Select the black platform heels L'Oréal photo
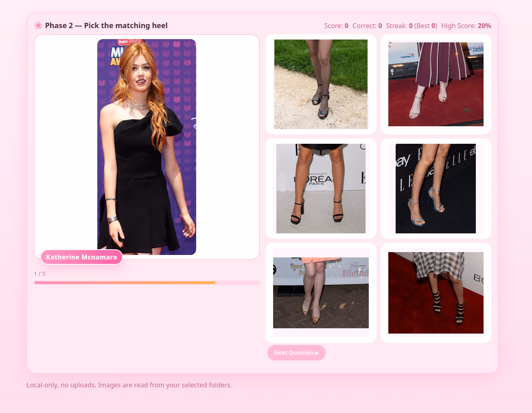 point(321,189)
